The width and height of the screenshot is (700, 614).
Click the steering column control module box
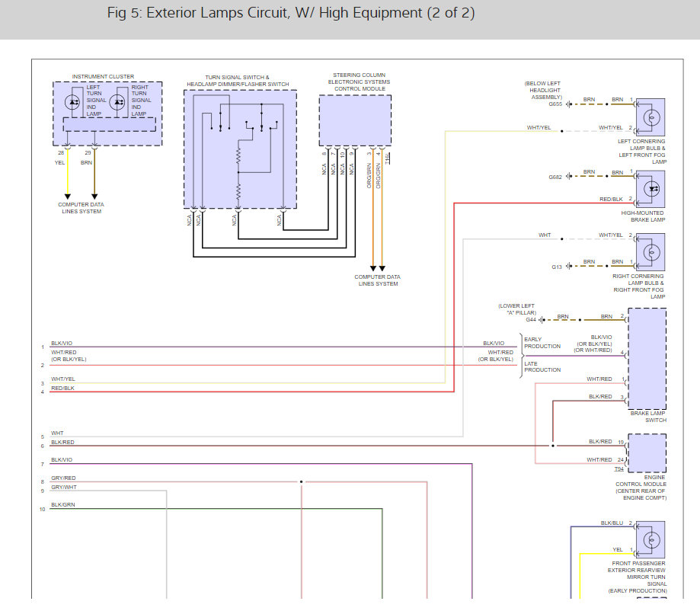click(356, 120)
